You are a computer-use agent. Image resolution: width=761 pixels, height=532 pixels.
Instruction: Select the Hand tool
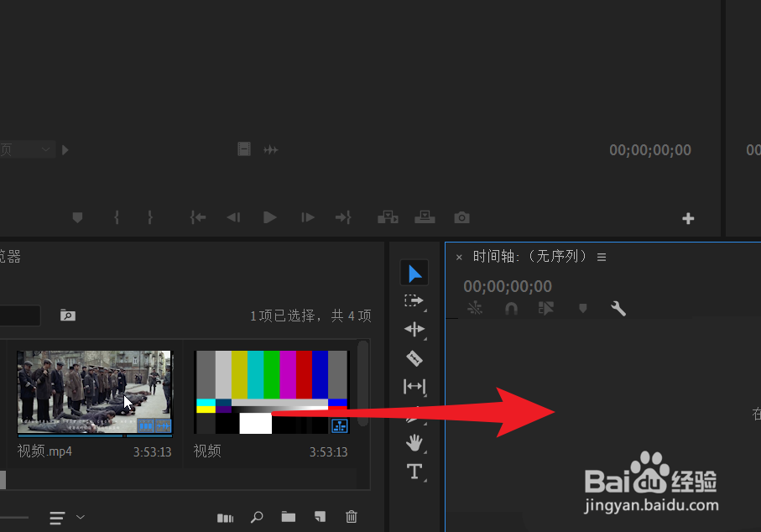coord(414,443)
